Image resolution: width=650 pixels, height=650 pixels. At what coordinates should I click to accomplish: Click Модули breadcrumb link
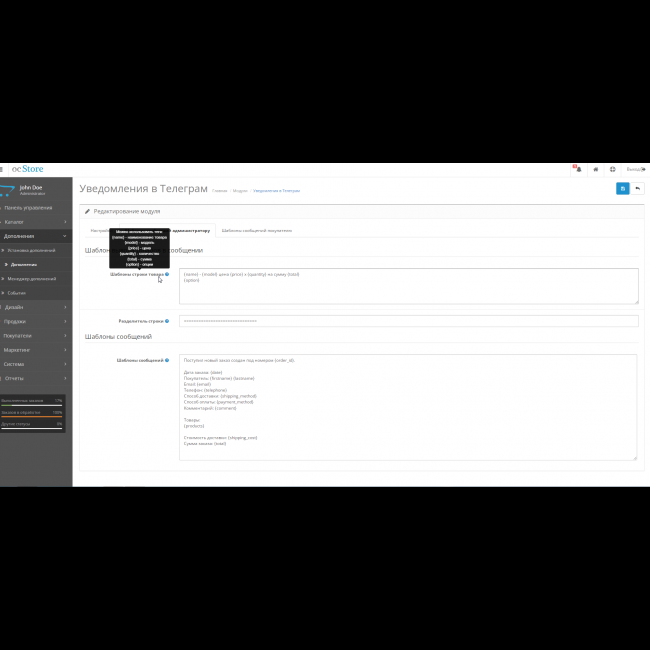click(240, 190)
